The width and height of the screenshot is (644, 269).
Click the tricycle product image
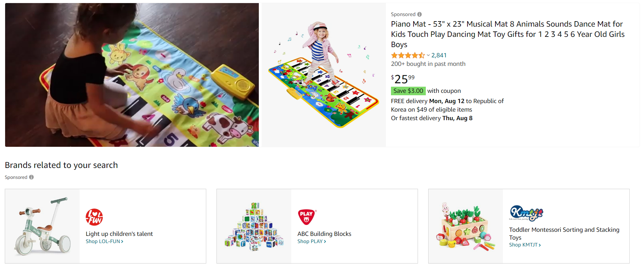(x=42, y=226)
